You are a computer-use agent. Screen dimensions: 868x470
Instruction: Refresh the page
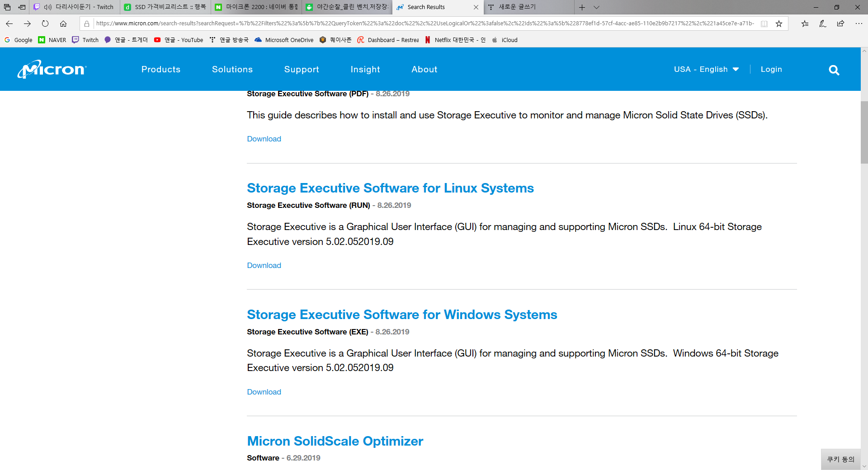[x=45, y=23]
